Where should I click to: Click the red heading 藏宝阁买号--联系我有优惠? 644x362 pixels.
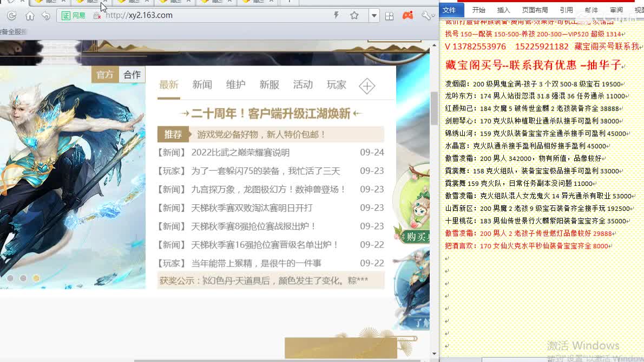coord(534,65)
